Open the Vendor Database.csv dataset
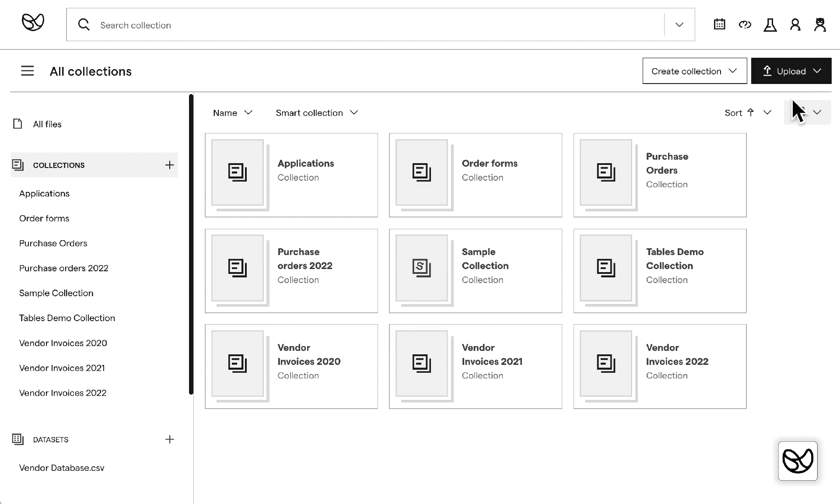 [x=62, y=468]
